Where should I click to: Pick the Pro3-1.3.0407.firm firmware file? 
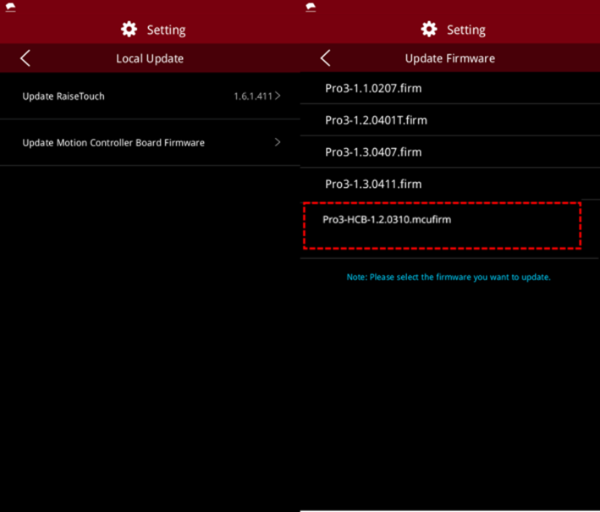pyautogui.click(x=374, y=152)
